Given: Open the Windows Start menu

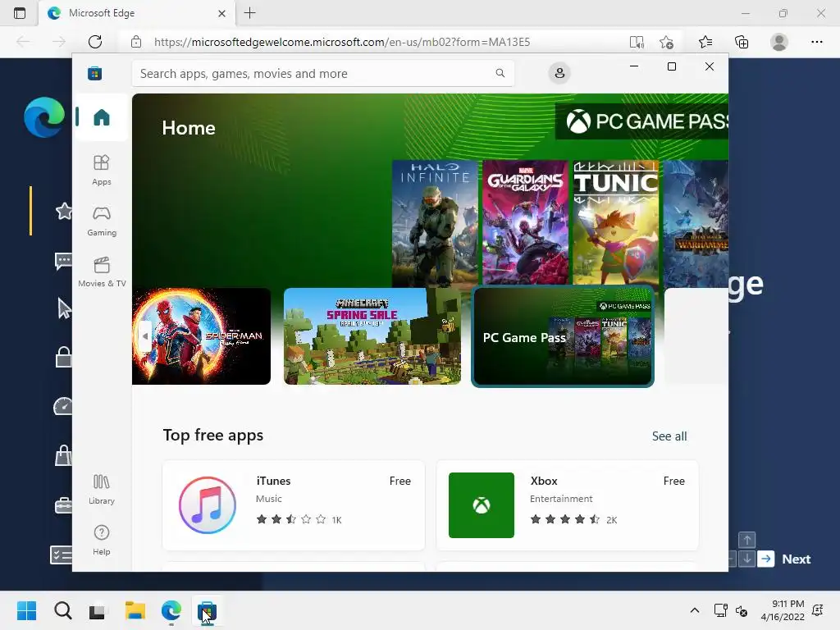Looking at the screenshot, I should (26, 610).
